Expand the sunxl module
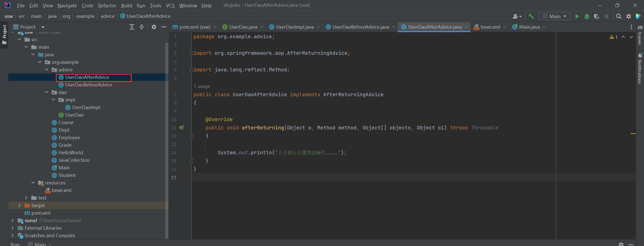 [x=13, y=220]
